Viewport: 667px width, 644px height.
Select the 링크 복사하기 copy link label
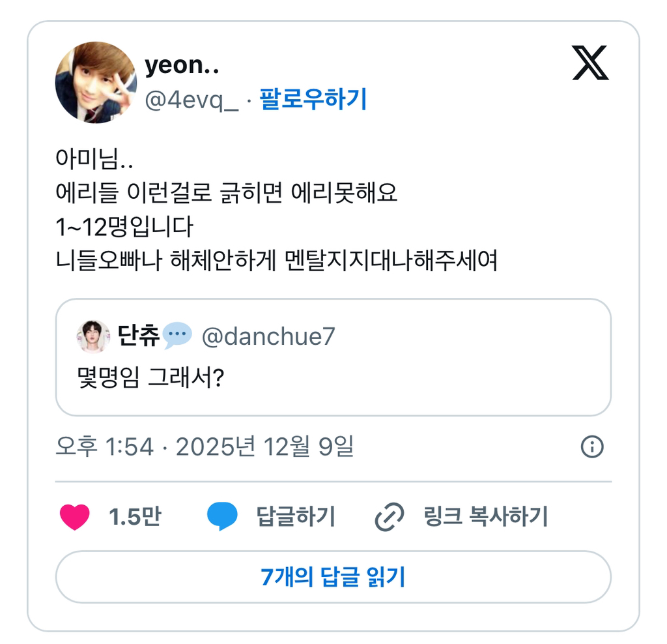(485, 516)
